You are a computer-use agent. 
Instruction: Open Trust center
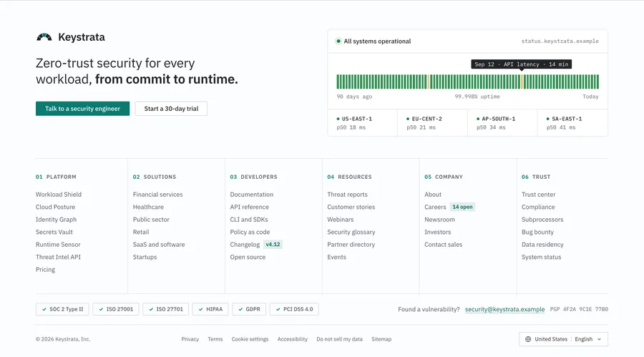click(538, 195)
